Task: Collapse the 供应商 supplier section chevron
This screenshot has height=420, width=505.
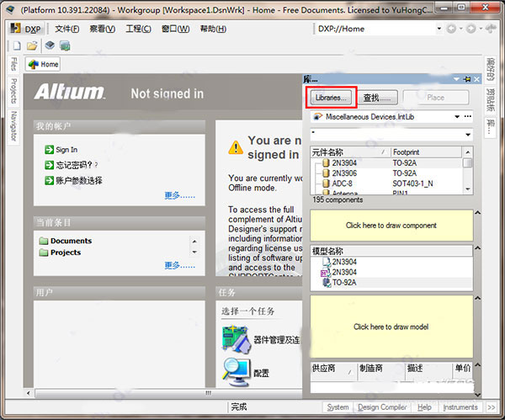Action: (478, 365)
